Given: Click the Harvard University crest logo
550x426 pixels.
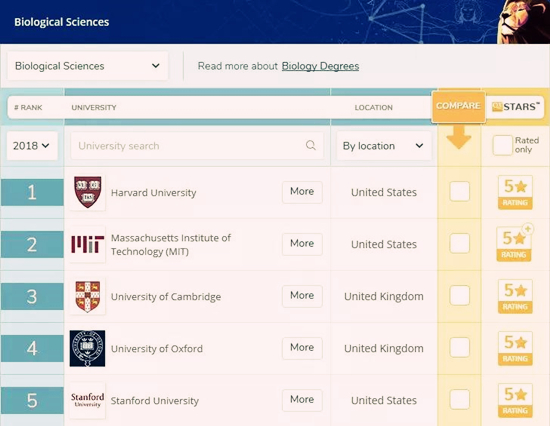Looking at the screenshot, I should point(88,192).
